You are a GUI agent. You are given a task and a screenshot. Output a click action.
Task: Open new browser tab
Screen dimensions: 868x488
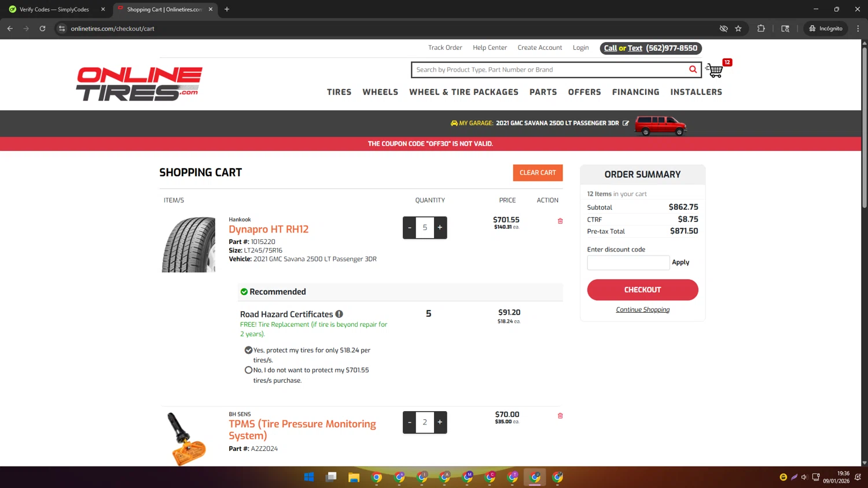pos(227,9)
